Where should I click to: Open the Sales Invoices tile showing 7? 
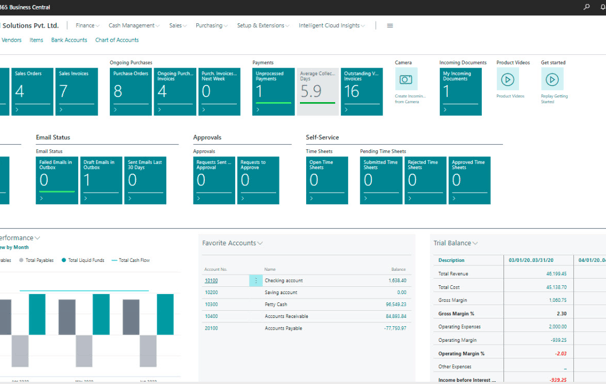pyautogui.click(x=77, y=92)
